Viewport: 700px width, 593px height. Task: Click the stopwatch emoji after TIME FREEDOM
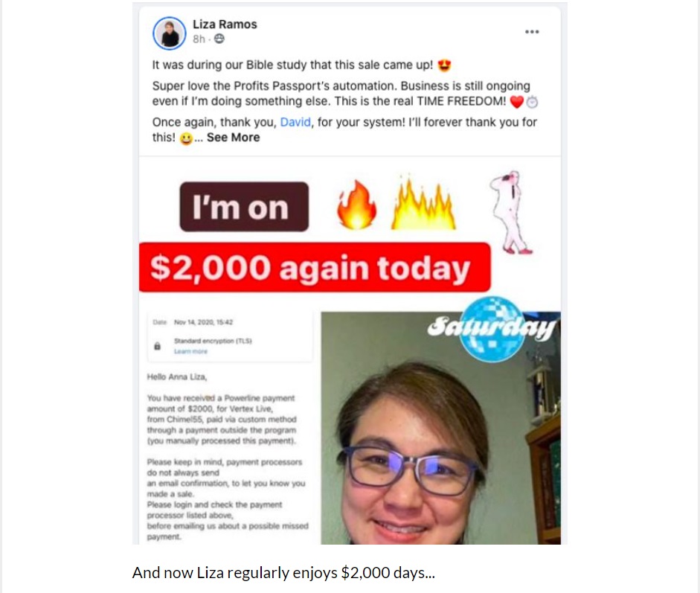point(532,102)
